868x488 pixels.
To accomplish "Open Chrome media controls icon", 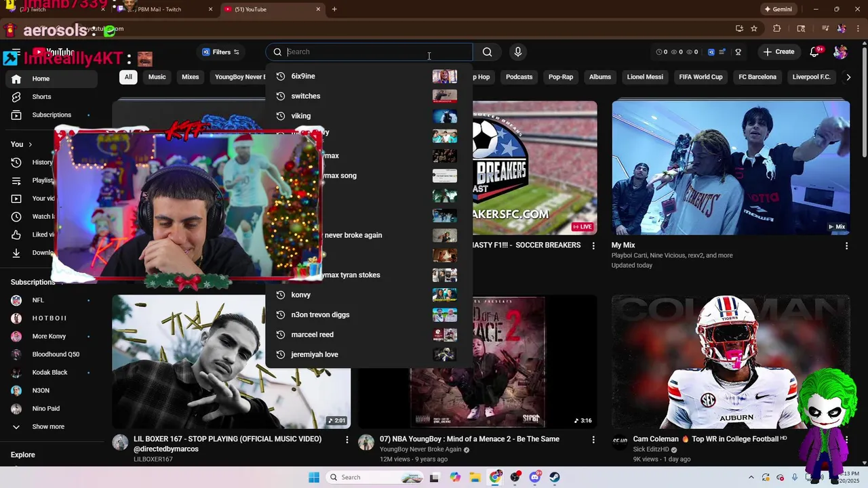I will (825, 28).
